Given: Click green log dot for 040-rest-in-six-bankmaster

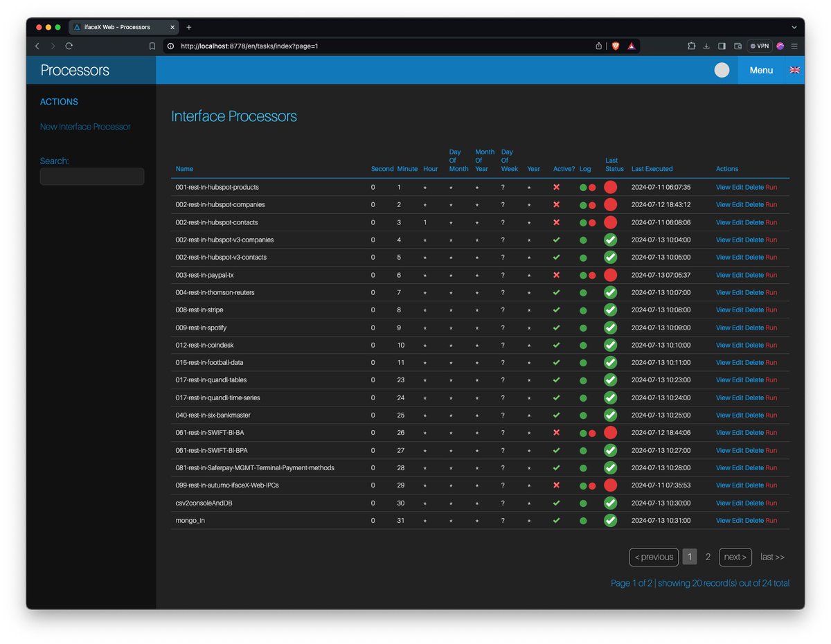Looking at the screenshot, I should tap(583, 415).
